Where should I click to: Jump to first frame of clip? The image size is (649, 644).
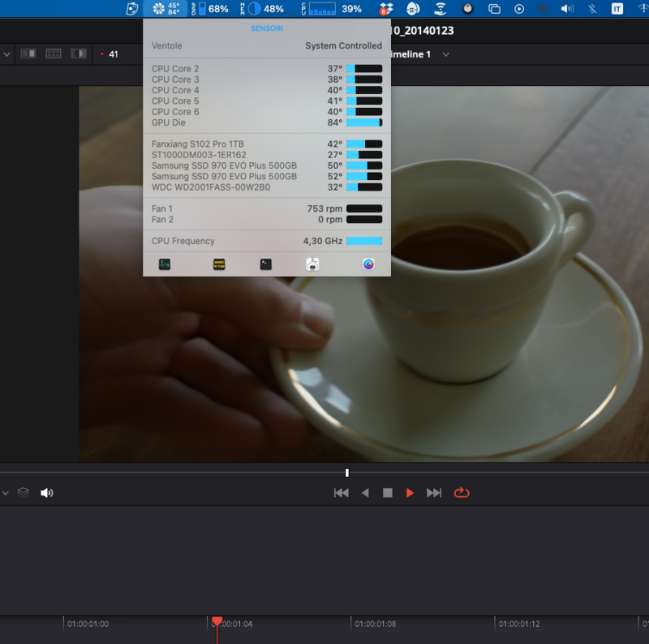pos(341,492)
